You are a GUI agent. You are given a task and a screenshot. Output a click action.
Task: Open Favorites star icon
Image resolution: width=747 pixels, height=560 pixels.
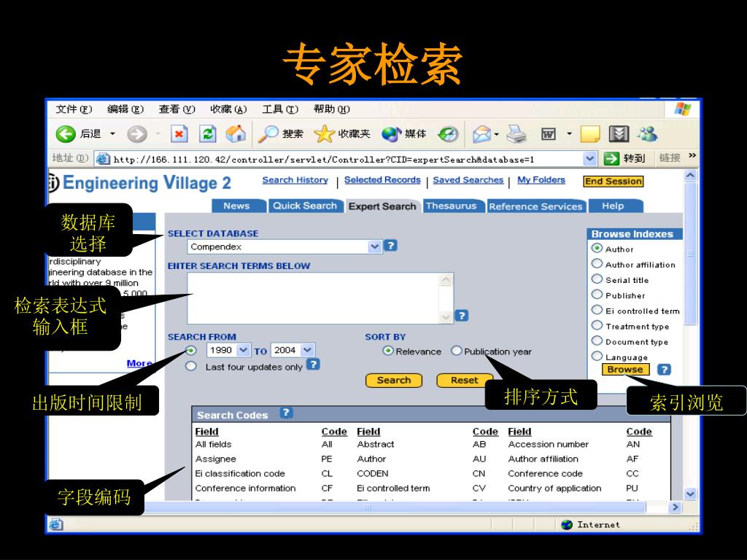pos(324,134)
